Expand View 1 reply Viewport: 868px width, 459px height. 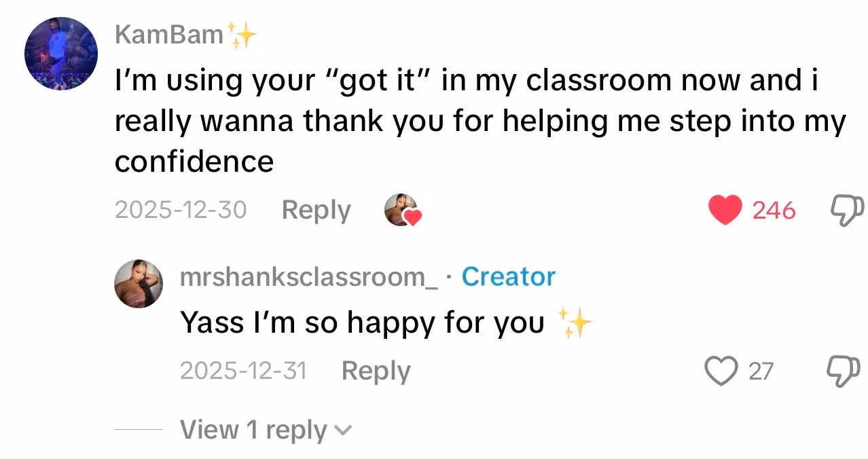pyautogui.click(x=253, y=430)
